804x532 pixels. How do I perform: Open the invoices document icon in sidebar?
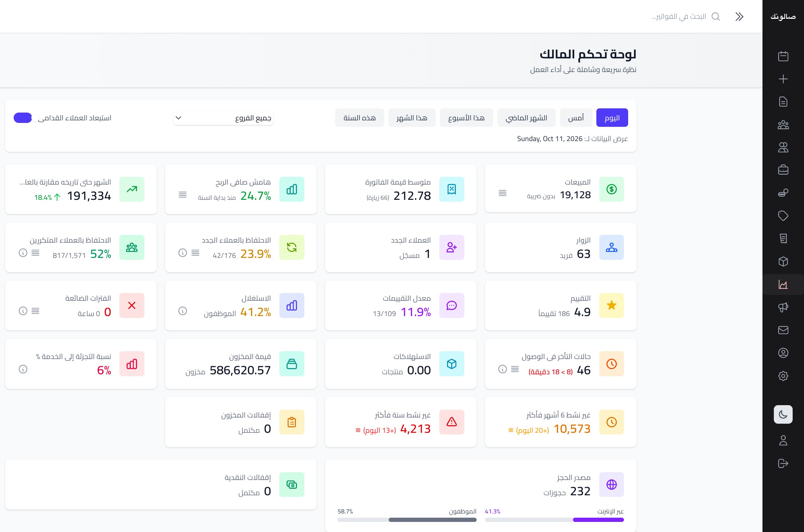pyautogui.click(x=783, y=102)
